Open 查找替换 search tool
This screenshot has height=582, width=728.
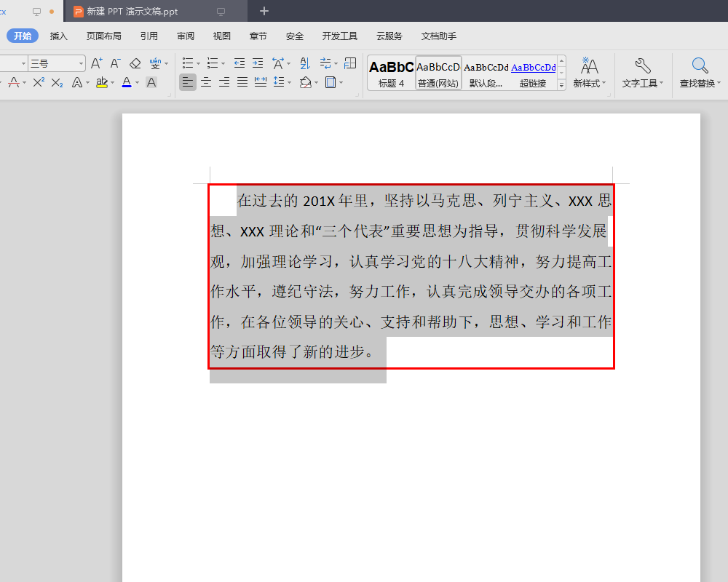pos(700,73)
